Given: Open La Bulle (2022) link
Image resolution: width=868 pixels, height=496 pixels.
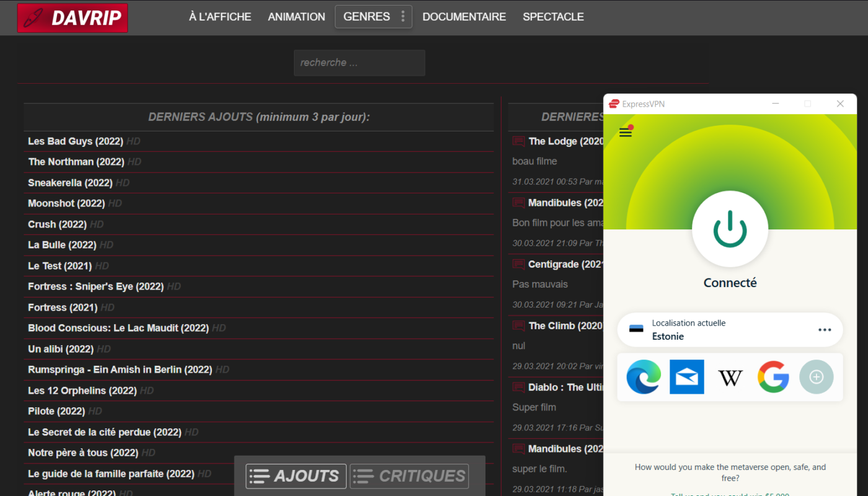Looking at the screenshot, I should [62, 245].
